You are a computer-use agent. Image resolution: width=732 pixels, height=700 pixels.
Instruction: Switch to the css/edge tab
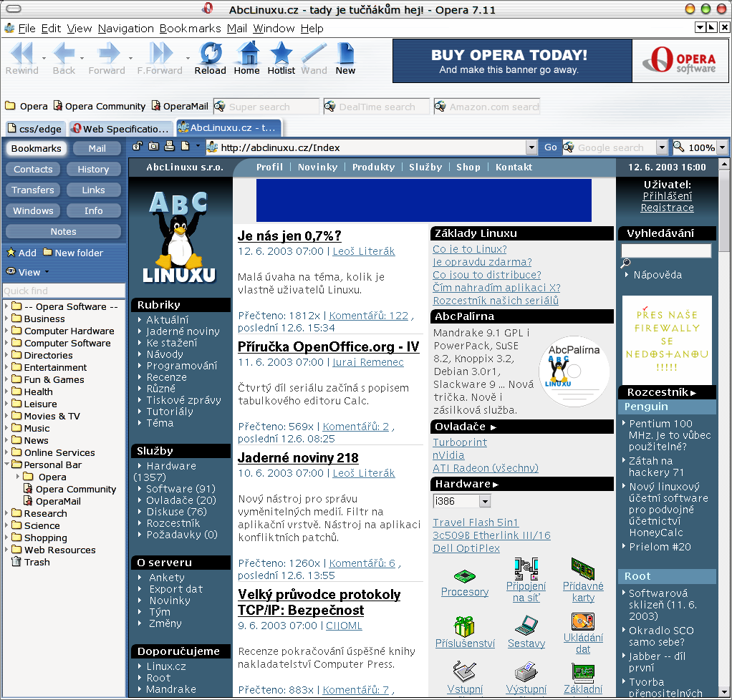(36, 128)
